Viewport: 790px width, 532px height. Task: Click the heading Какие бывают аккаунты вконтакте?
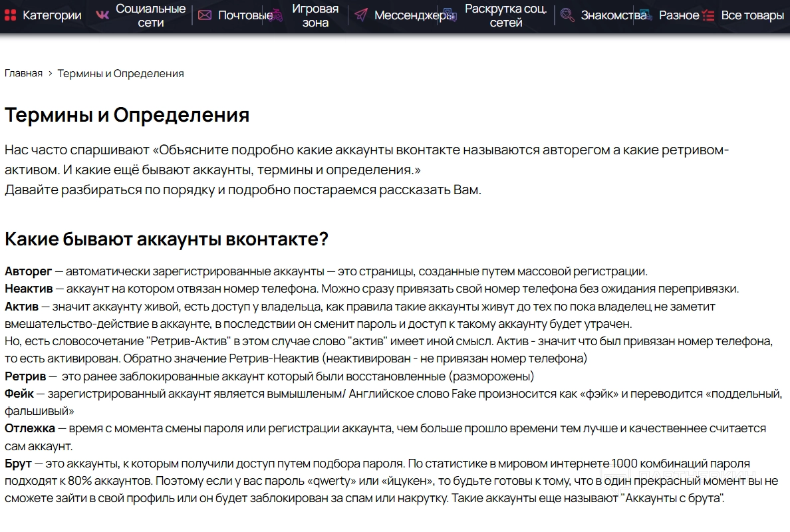166,239
